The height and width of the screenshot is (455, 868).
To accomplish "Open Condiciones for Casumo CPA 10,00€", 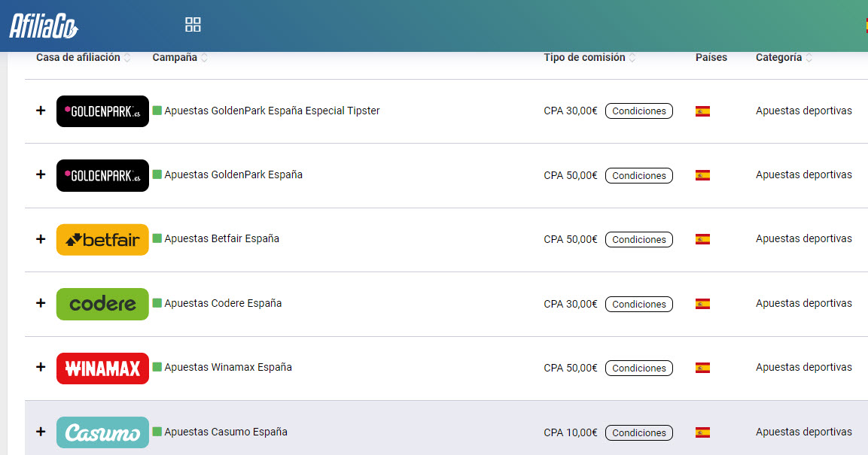I will [x=638, y=433].
